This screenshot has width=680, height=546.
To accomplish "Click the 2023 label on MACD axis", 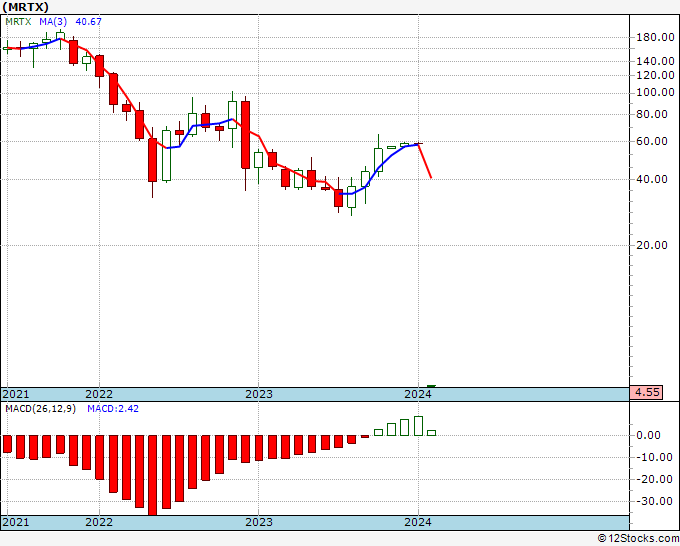I will click(259, 522).
